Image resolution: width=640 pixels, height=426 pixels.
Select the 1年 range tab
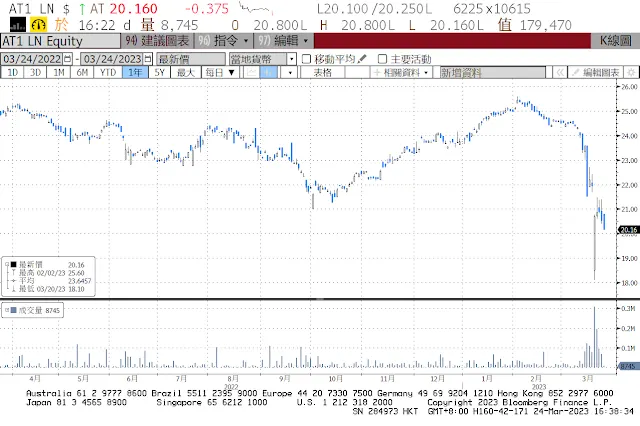[x=135, y=73]
